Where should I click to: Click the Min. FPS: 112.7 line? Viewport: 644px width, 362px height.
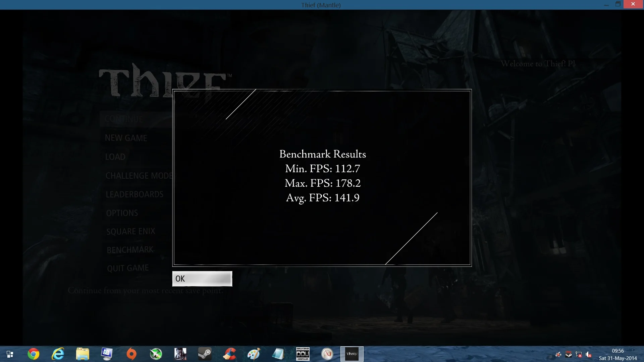(323, 169)
